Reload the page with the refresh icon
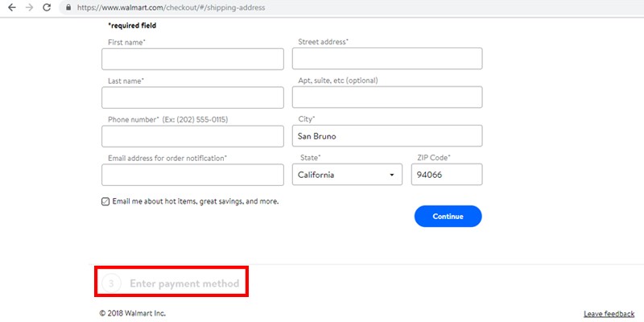This screenshot has height=322, width=644. point(47,7)
